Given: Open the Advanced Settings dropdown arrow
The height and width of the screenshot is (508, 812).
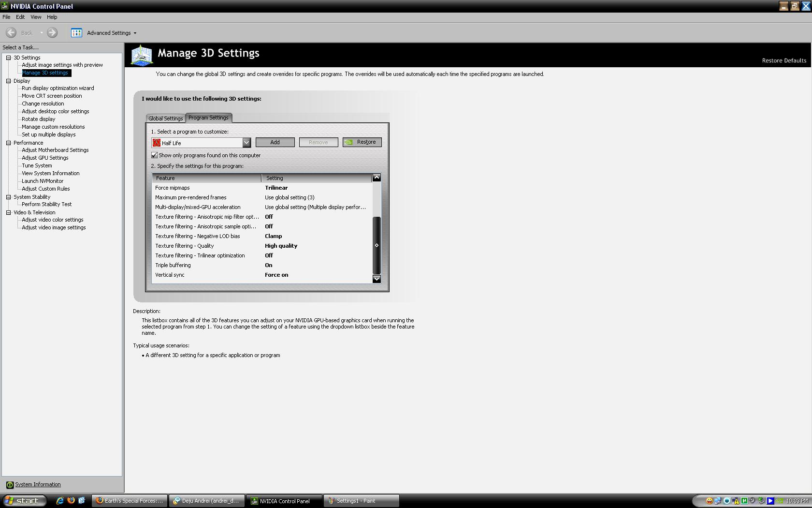Looking at the screenshot, I should point(135,33).
